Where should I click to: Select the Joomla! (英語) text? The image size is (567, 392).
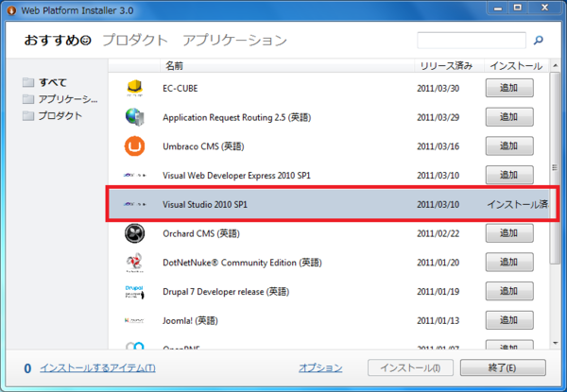point(190,320)
